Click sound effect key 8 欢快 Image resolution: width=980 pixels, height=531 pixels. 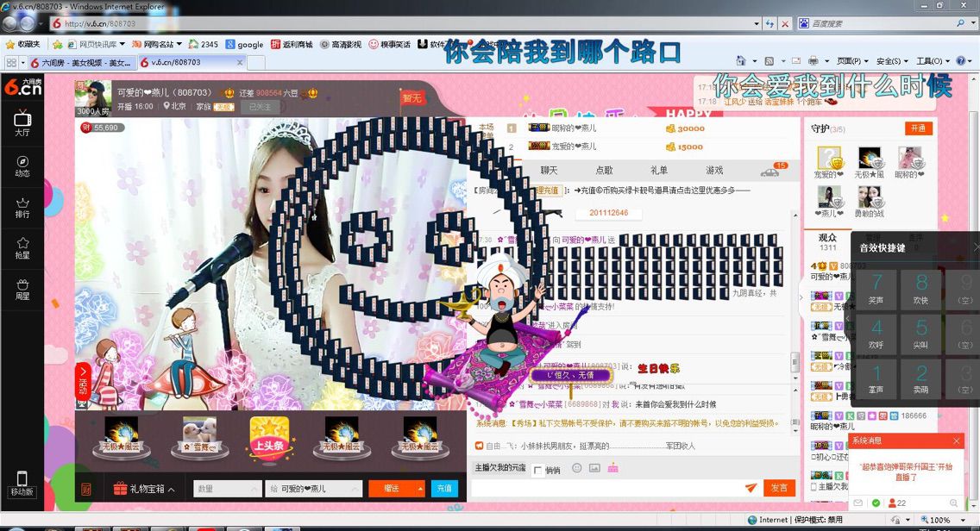921,290
